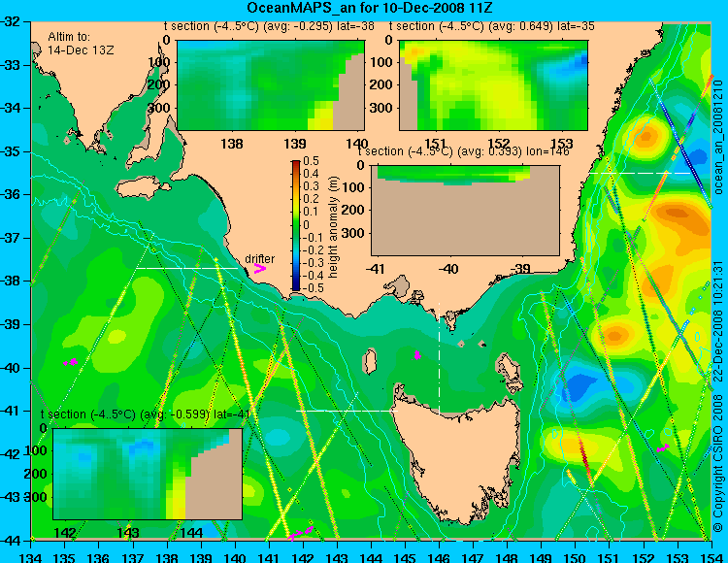Click the lon=146 section title with avg 0.393
The image size is (728, 563).
coord(463,151)
